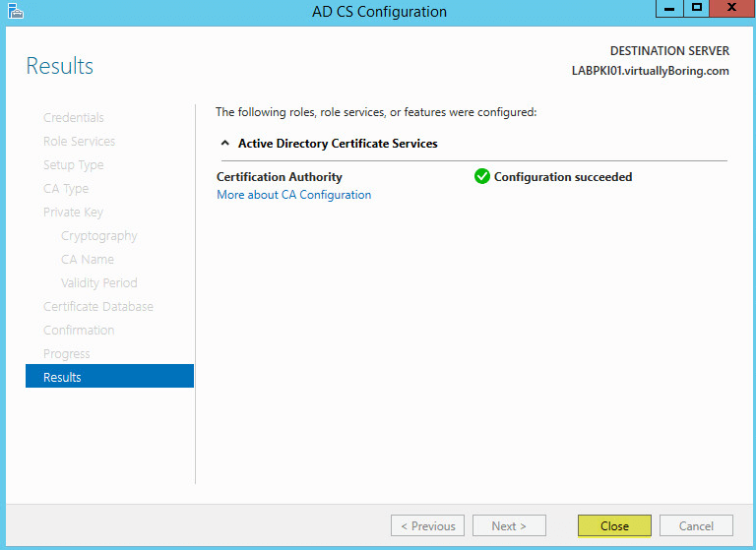
Task: Select the CA Name sub-step
Action: tap(88, 260)
